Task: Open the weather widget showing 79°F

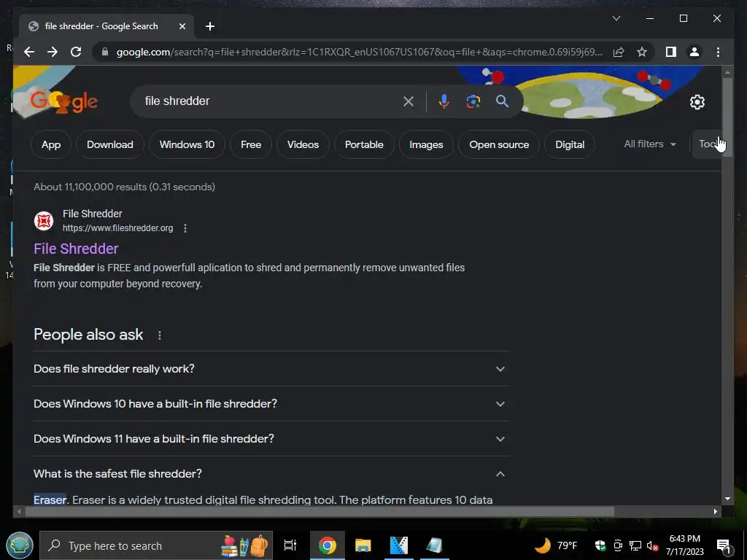Action: (x=555, y=545)
